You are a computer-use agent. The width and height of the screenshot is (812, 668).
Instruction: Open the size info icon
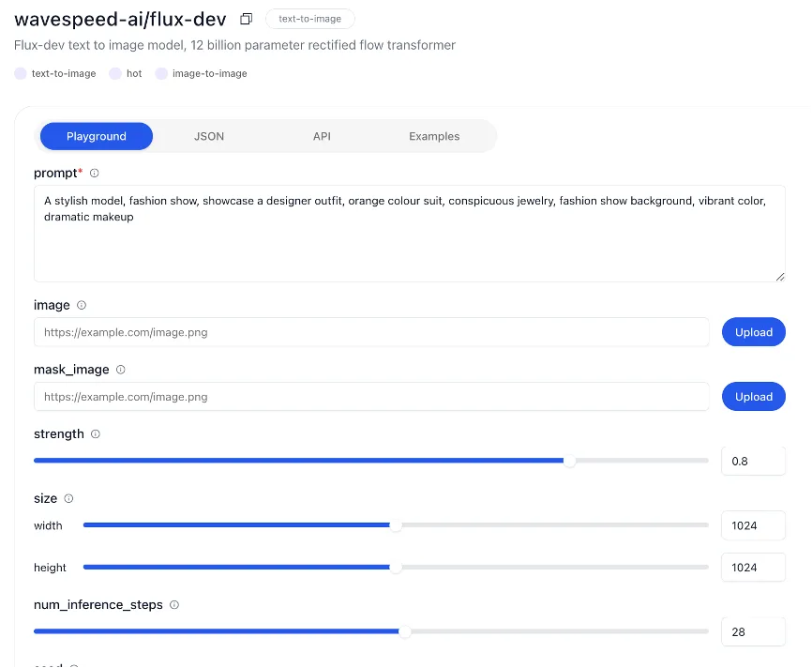pyautogui.click(x=68, y=498)
